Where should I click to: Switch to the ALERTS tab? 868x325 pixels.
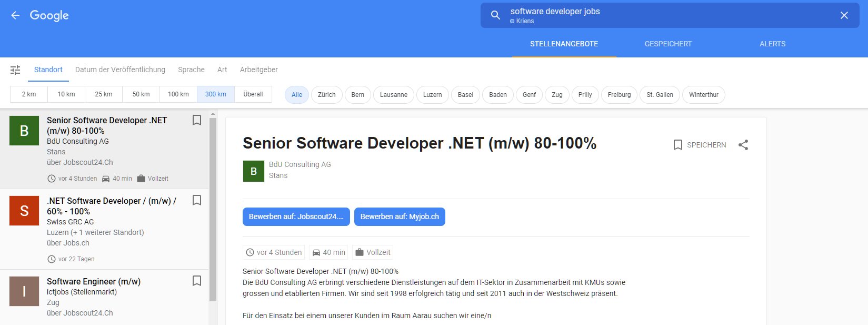pyautogui.click(x=772, y=44)
